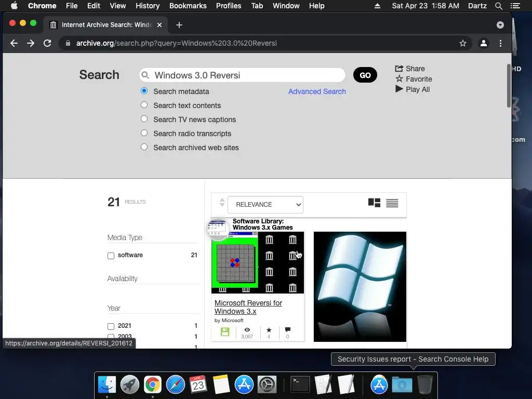The image size is (532, 399).
Task: Open the Edit menu
Action: (x=94, y=6)
